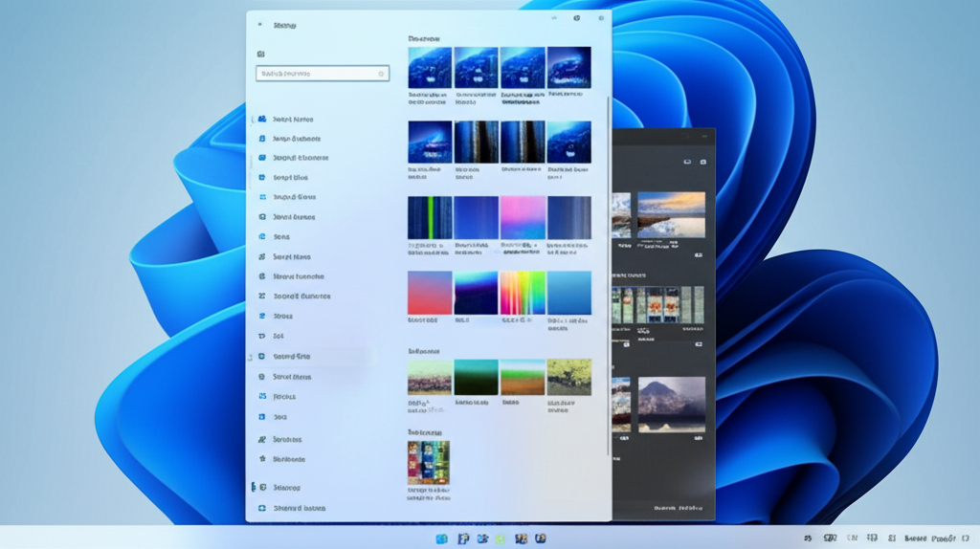
Task: Click the search field in the sidebar
Action: point(321,74)
